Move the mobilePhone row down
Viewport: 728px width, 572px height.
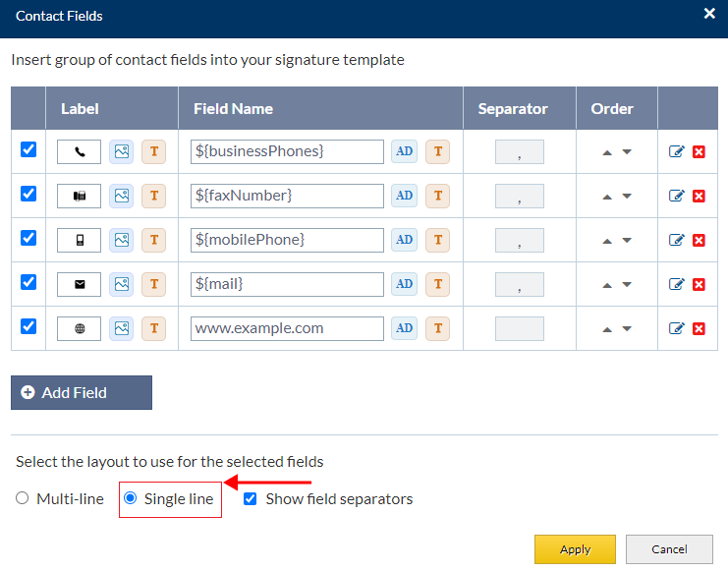pyautogui.click(x=627, y=241)
